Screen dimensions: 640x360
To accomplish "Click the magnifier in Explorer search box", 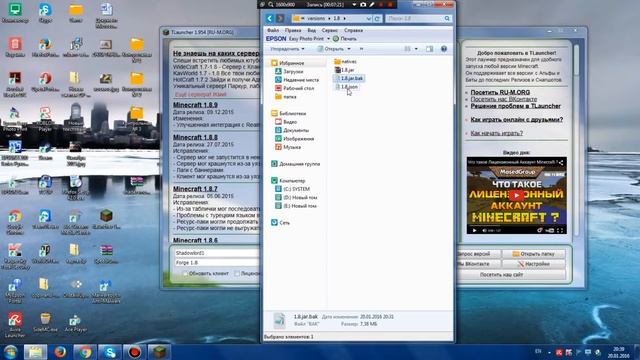I will coord(447,18).
